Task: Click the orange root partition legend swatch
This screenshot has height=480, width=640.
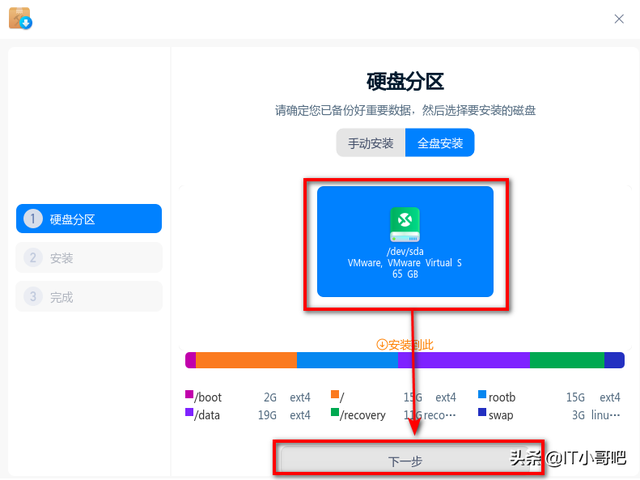Action: [335, 394]
